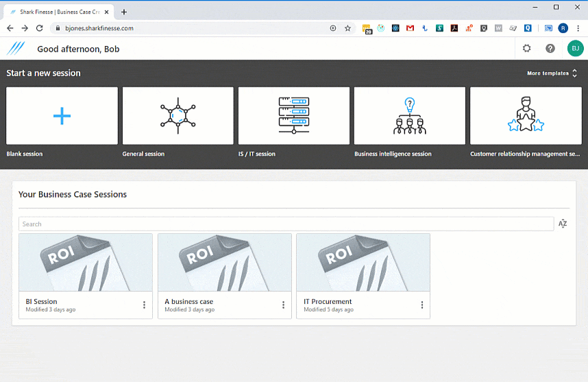The width and height of the screenshot is (588, 382).
Task: Click the Shark Finesse logo
Action: (16, 49)
